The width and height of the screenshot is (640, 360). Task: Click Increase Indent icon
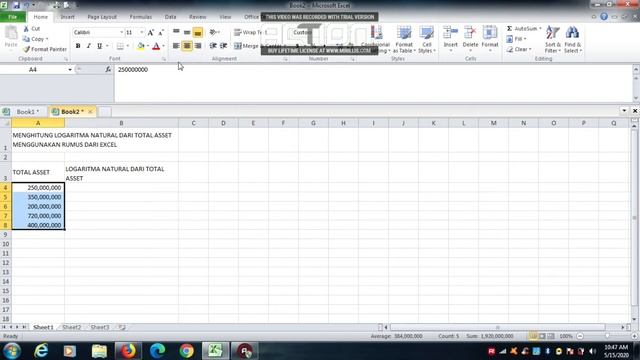(x=223, y=46)
